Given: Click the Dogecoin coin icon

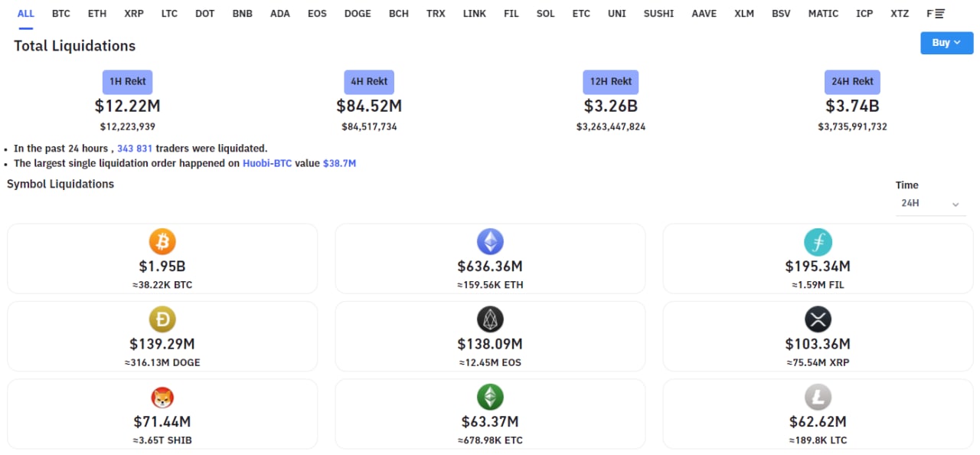Looking at the screenshot, I should tap(162, 319).
